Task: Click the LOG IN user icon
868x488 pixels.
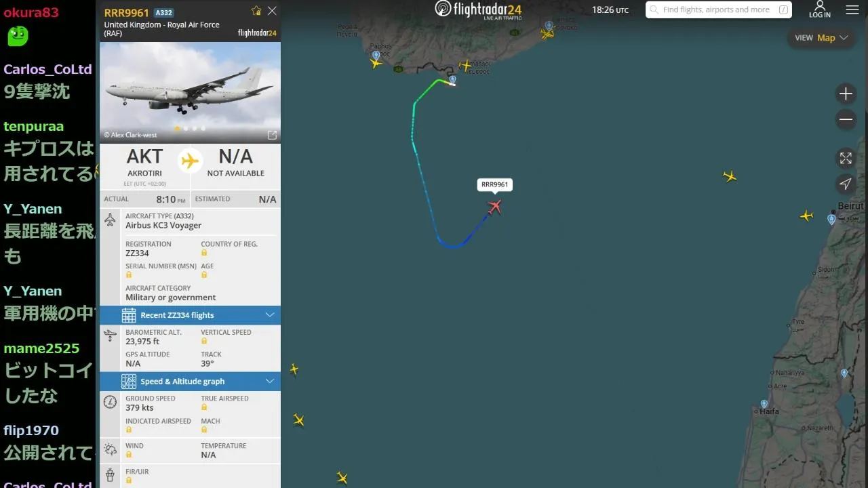Action: coord(820,9)
